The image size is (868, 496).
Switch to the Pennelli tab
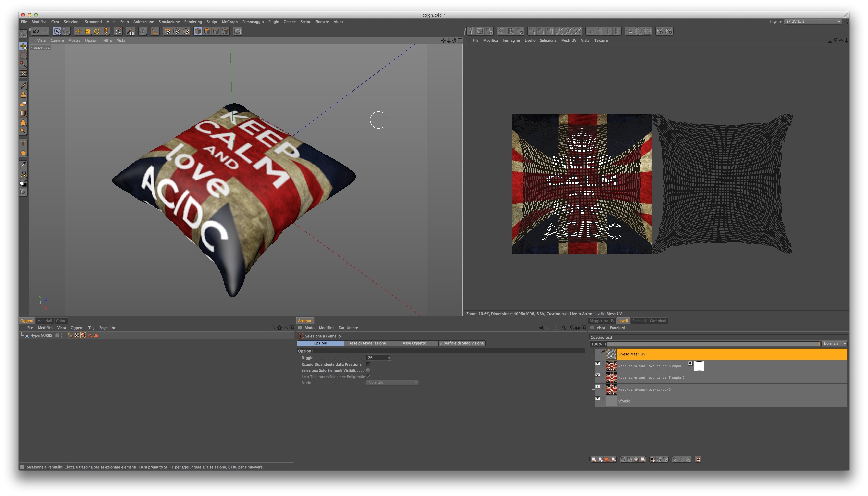[x=639, y=321]
